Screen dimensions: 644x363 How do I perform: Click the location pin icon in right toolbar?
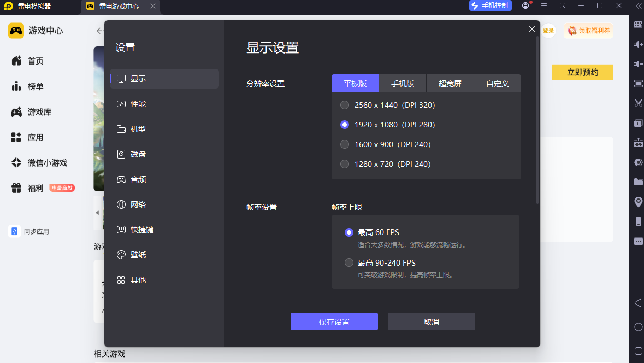coord(638,202)
